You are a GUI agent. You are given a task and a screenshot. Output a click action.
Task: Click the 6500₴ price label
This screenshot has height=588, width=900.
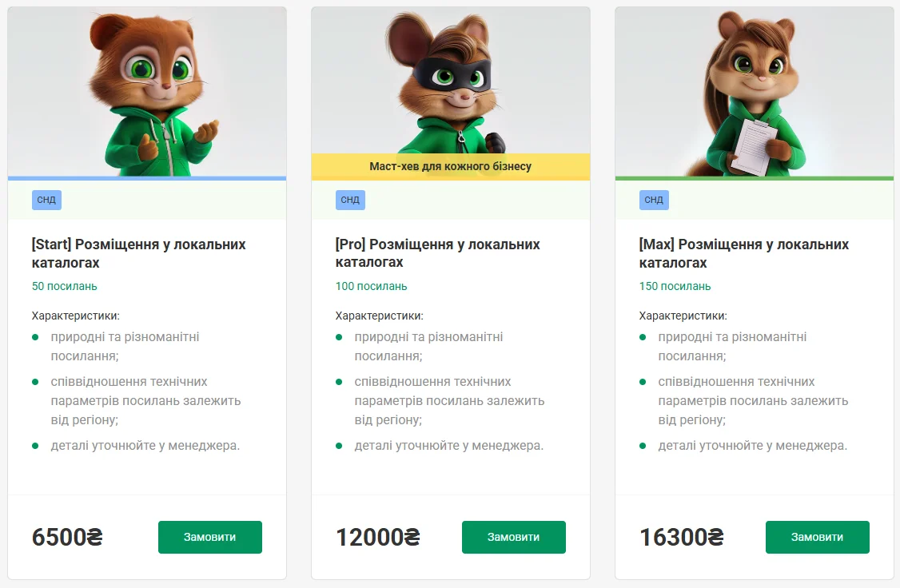pyautogui.click(x=67, y=538)
